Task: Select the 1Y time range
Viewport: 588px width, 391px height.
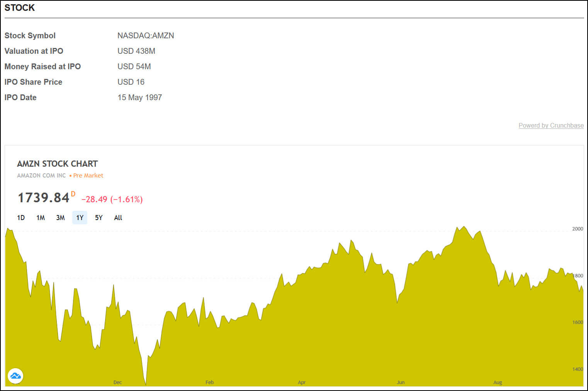Action: click(x=80, y=218)
